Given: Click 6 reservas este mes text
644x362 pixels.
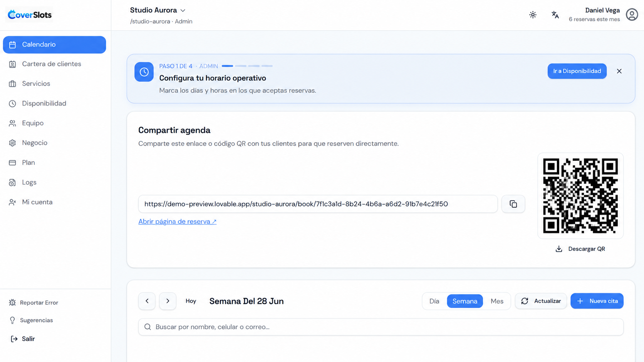Looking at the screenshot, I should [594, 19].
